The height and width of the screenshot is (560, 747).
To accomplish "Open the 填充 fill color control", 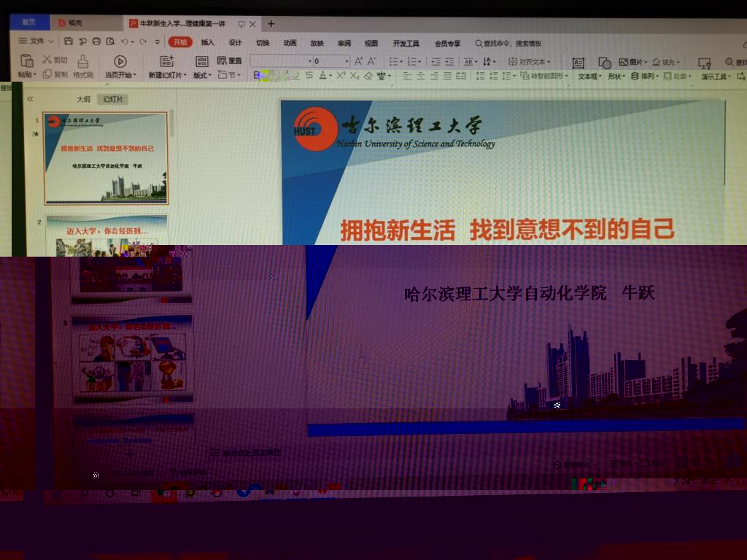I will click(666, 62).
